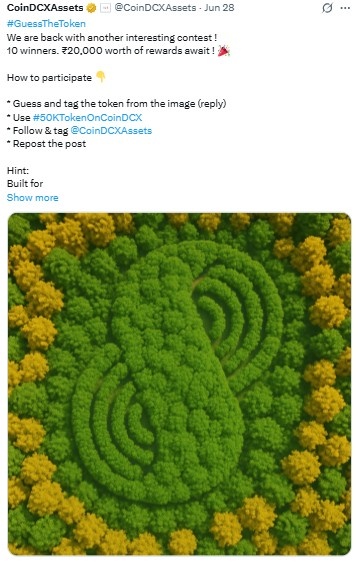Open the aerial forest image attachment
Screen dimensions: 362x563
179,384
